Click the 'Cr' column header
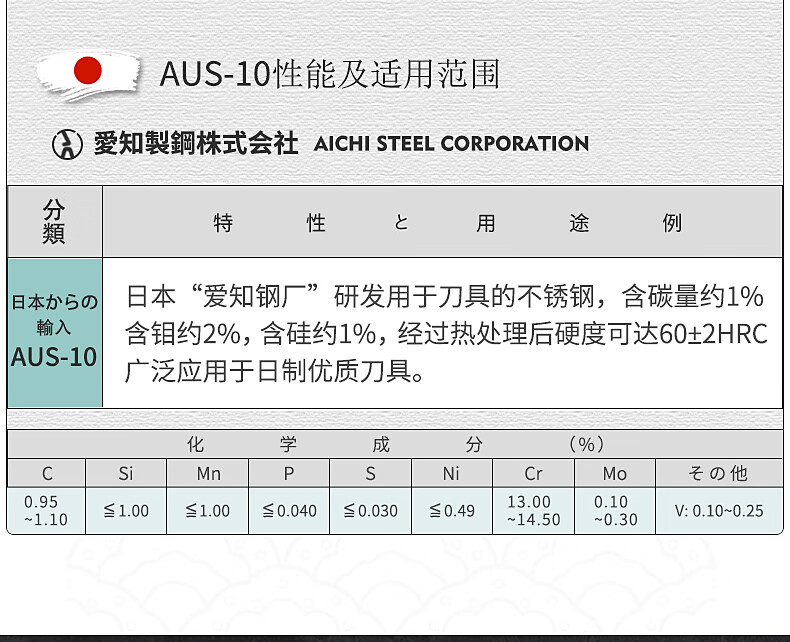This screenshot has height=642, width=790. click(x=534, y=474)
